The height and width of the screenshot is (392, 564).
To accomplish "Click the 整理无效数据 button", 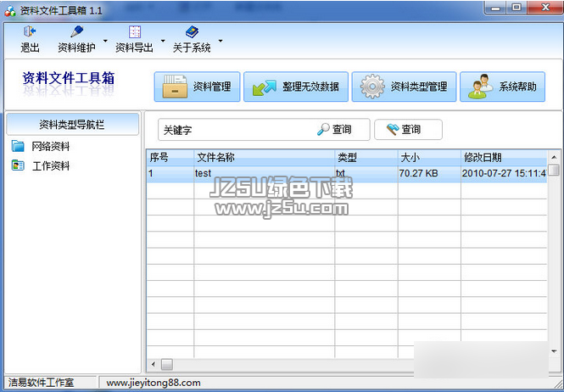I will pyautogui.click(x=296, y=87).
